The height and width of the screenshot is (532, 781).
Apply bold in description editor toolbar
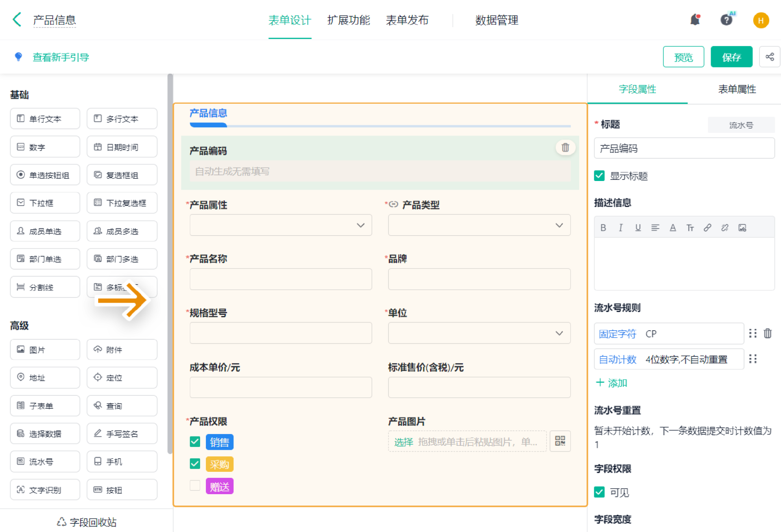coord(603,228)
